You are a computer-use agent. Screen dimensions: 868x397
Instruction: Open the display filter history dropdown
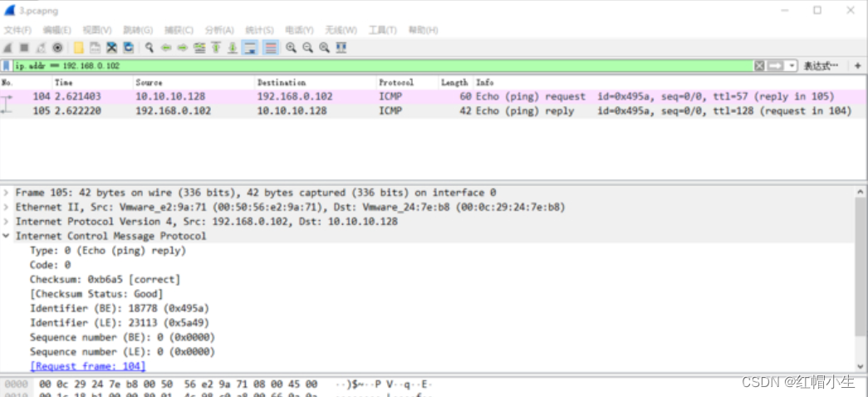[792, 66]
